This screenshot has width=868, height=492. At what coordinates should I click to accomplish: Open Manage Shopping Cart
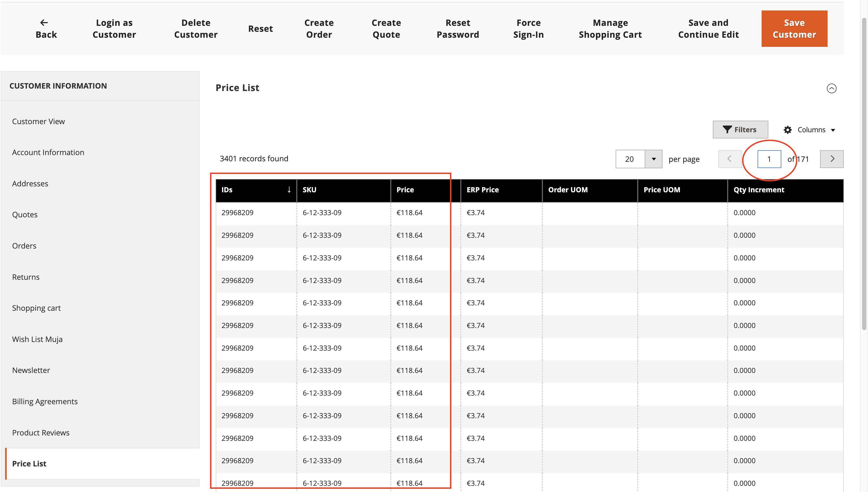610,29
